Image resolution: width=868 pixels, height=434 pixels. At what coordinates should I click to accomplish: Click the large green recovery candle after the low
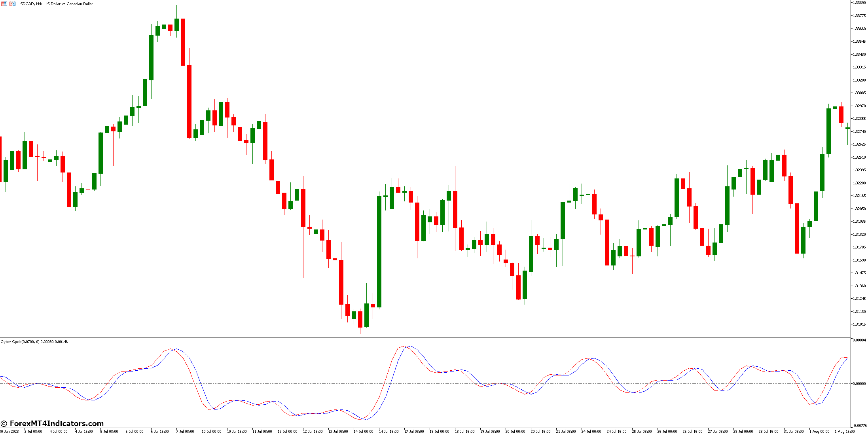379,249
